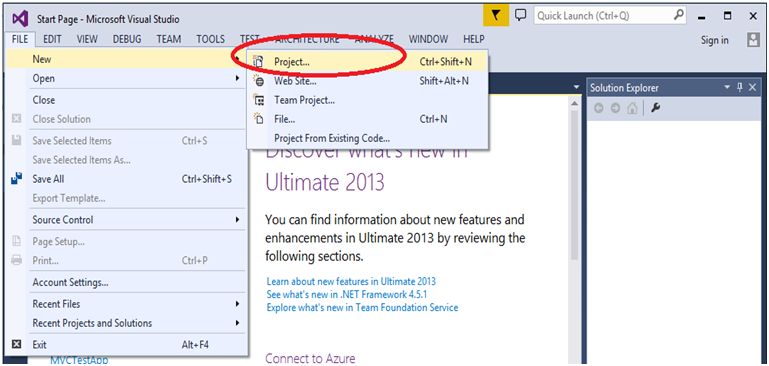This screenshot has height=366, width=769.
Task: Click the user account avatar icon
Action: coord(753,40)
